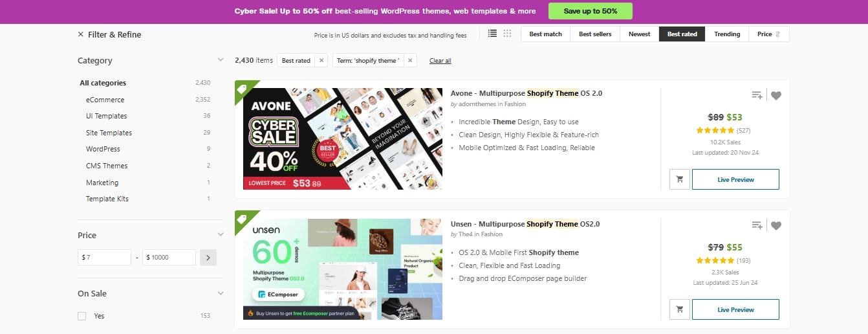868x334 pixels.
Task: Click Unsen '2.3K Sales' text
Action: (725, 272)
